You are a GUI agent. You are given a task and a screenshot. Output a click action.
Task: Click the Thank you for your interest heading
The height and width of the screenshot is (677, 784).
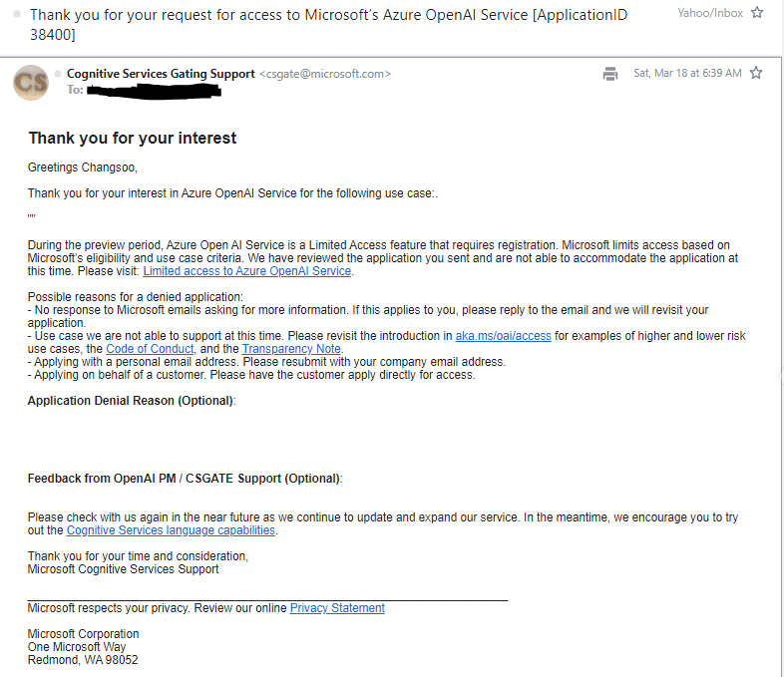coord(133,138)
